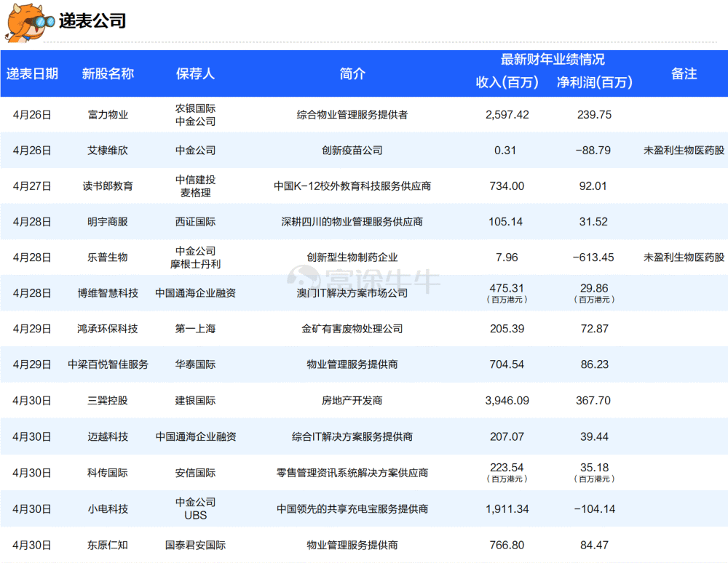The image size is (728, 563).
Task: Select the 简介 column header
Action: click(x=352, y=73)
